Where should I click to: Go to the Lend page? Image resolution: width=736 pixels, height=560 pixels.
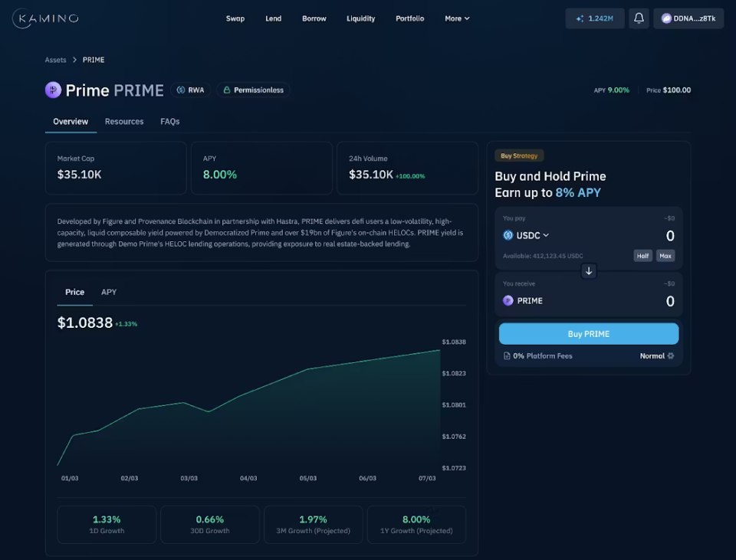[273, 18]
